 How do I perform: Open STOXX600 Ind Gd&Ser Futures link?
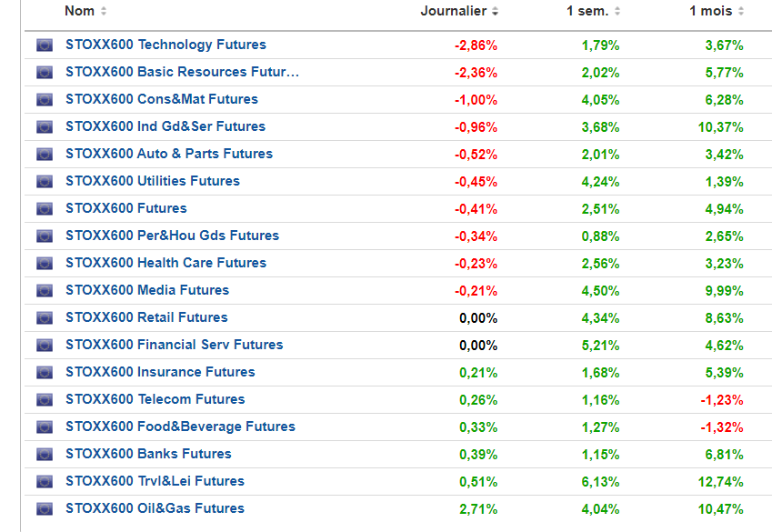165,126
